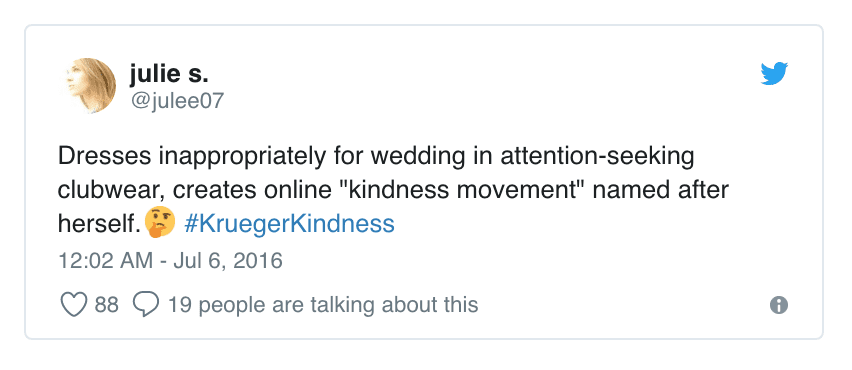This screenshot has height=370, width=852.
Task: Click attention-seeking in the tweet text
Action: [x=597, y=157]
